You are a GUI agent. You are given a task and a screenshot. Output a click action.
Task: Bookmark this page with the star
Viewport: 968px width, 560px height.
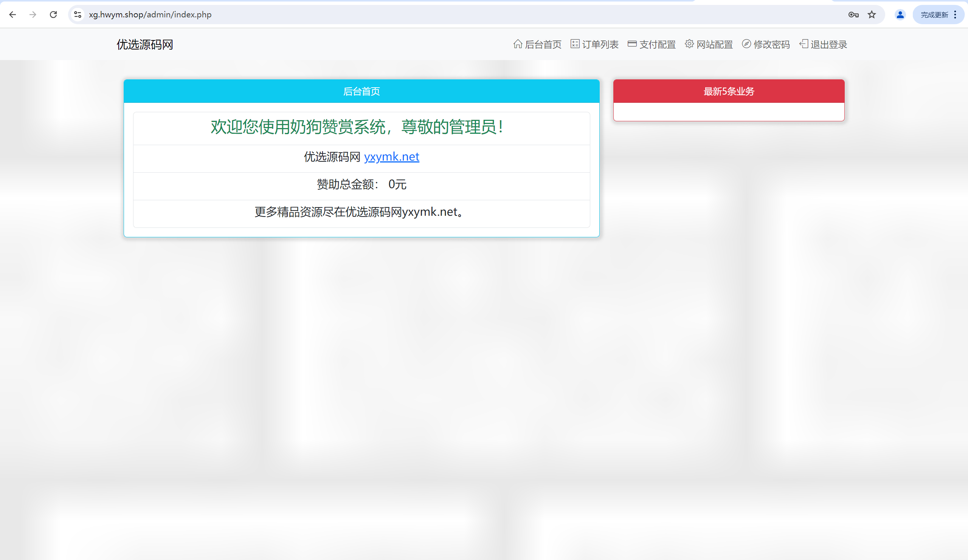tap(872, 15)
